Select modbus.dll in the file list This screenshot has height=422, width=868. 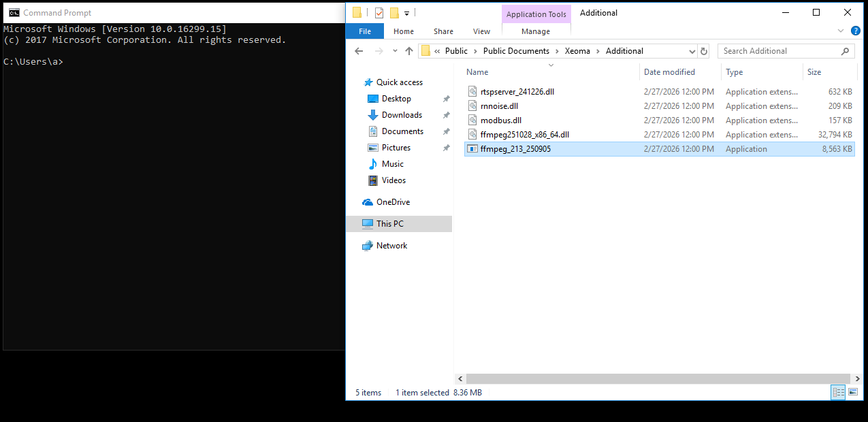(x=500, y=120)
